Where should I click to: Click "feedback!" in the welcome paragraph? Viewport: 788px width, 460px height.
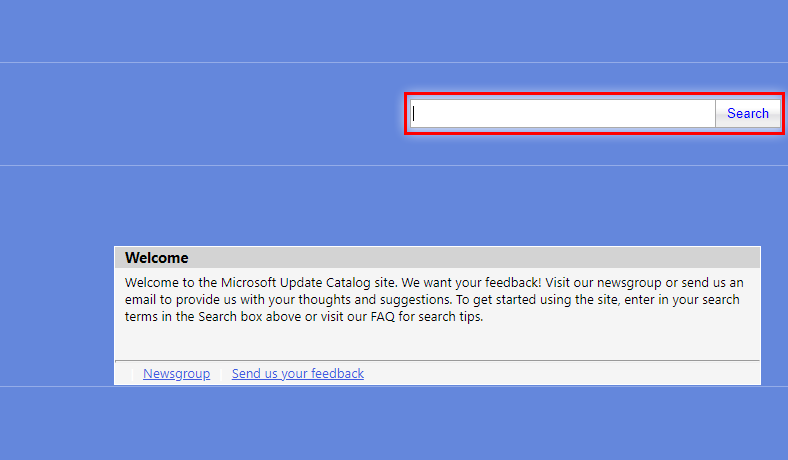click(508, 282)
